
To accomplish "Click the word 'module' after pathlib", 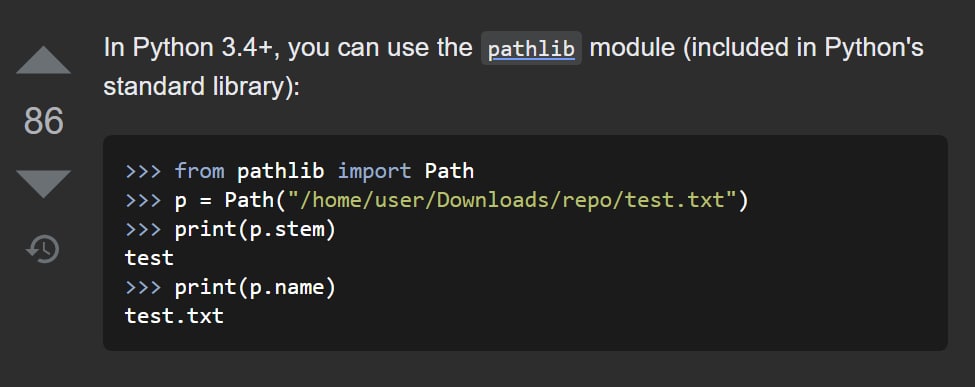I will (632, 48).
